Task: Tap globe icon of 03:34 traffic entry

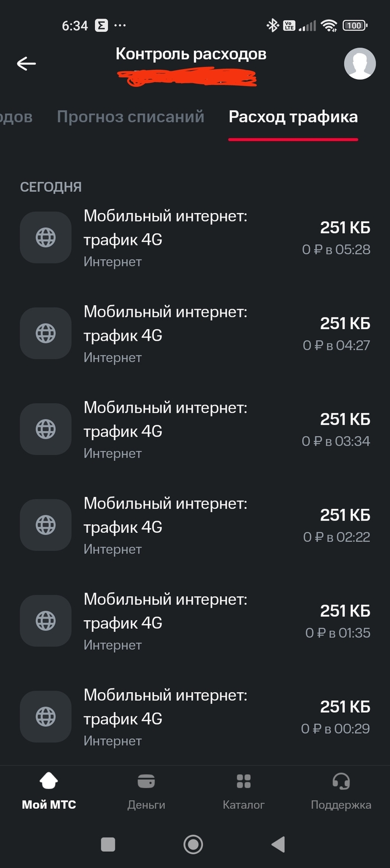Action: click(46, 429)
